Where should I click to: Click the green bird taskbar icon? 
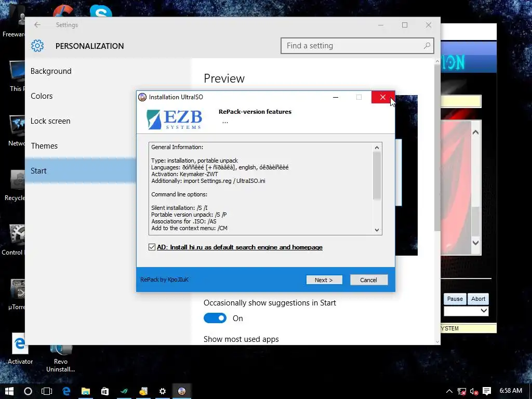tap(124, 391)
